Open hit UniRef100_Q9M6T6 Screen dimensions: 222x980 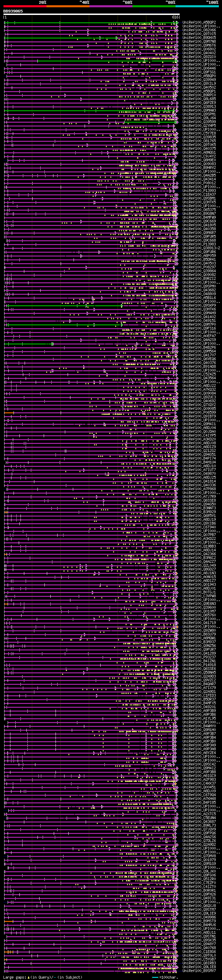pyautogui.click(x=199, y=45)
